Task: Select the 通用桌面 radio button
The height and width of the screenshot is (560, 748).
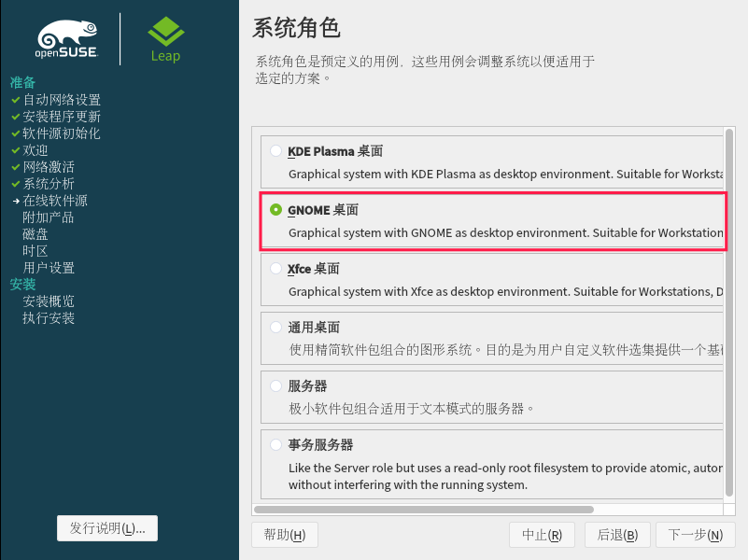Action: [x=275, y=327]
